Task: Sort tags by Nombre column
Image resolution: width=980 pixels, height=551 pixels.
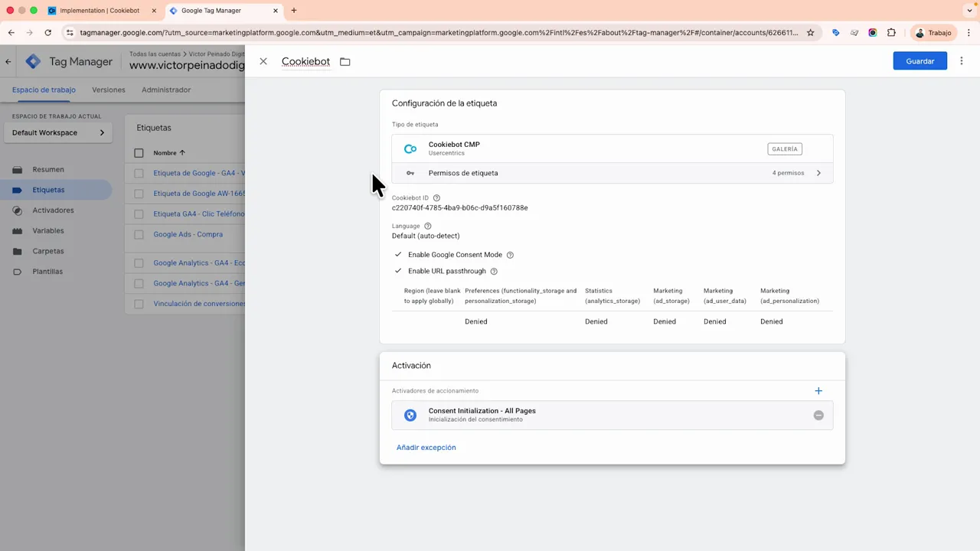Action: click(x=169, y=153)
